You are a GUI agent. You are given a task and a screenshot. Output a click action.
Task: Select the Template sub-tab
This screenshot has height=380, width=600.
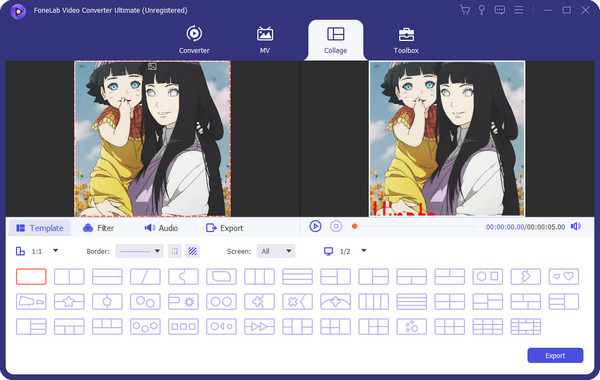click(x=39, y=228)
